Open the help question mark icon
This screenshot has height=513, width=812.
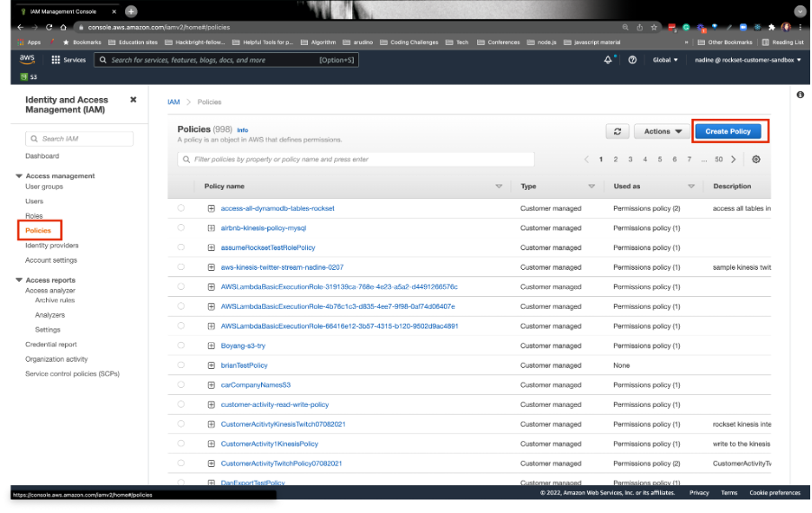click(632, 60)
